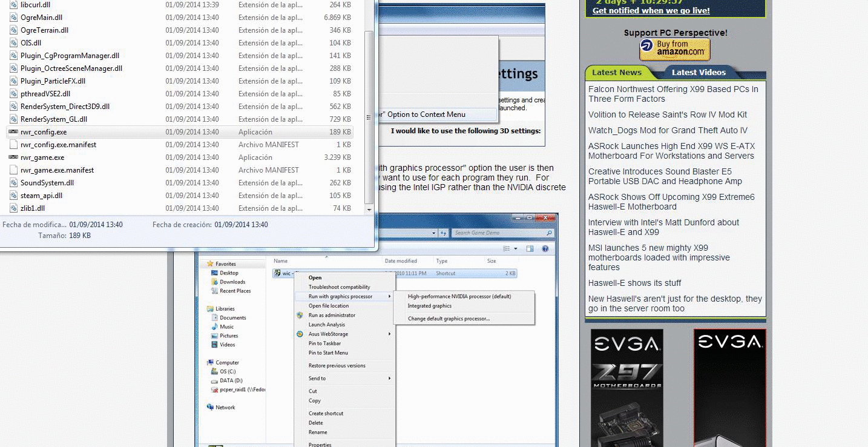This screenshot has width=868, height=447.
Task: Click the OgreMain.dll file icon
Action: pyautogui.click(x=13, y=18)
